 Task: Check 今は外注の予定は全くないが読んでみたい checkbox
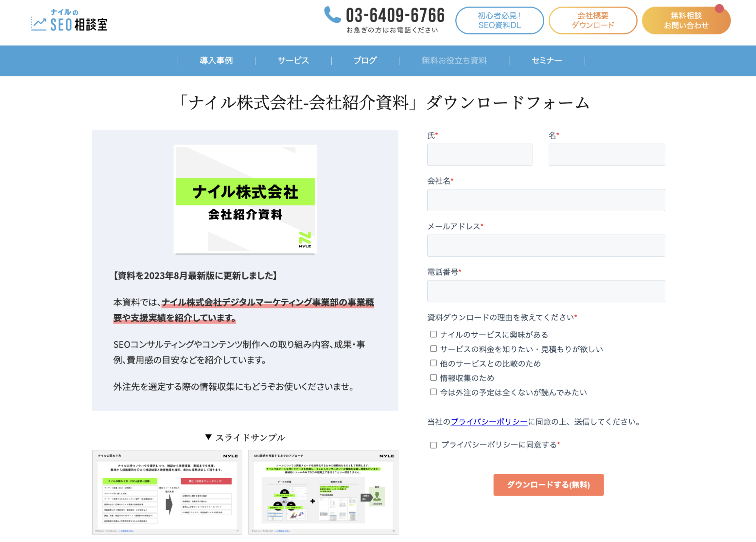(x=433, y=392)
